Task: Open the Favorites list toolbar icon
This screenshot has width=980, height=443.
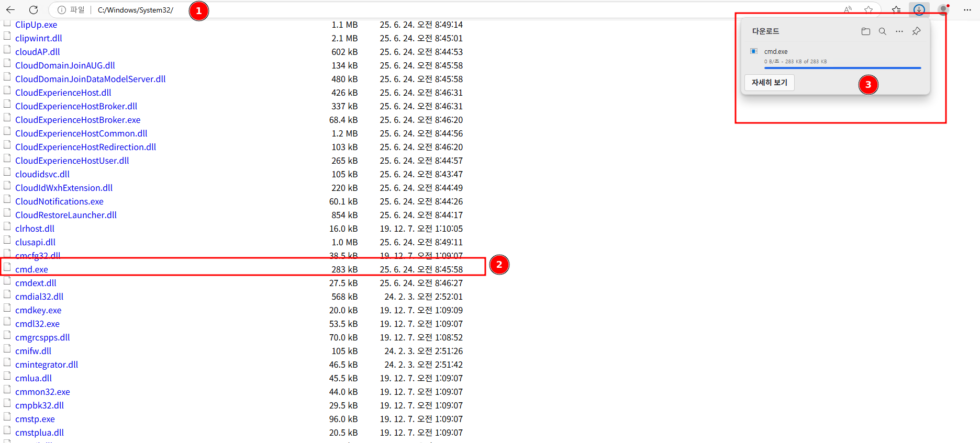Action: point(896,9)
